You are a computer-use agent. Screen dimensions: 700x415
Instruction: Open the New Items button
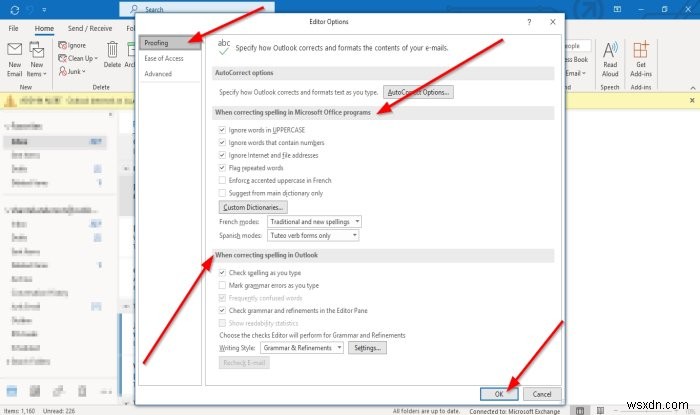click(x=36, y=60)
